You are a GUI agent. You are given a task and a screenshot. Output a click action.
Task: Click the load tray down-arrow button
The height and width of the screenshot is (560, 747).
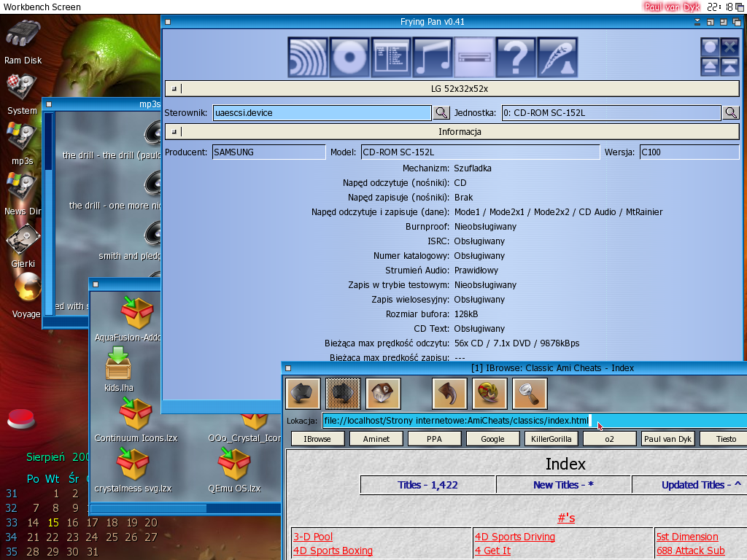pyautogui.click(x=729, y=66)
